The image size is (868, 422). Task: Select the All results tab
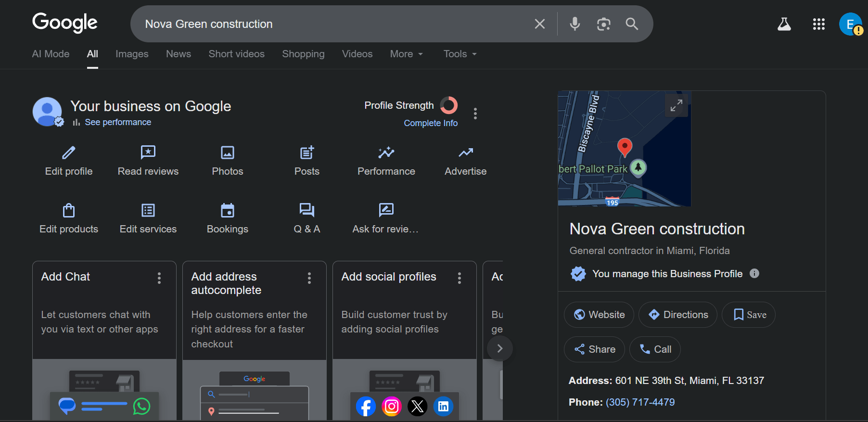(x=92, y=54)
